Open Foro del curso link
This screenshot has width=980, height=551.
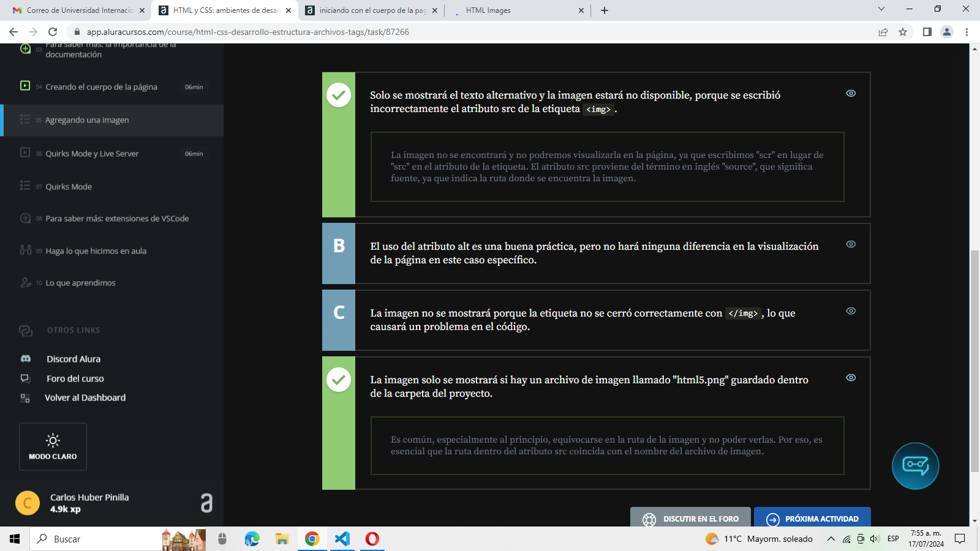pyautogui.click(x=75, y=378)
